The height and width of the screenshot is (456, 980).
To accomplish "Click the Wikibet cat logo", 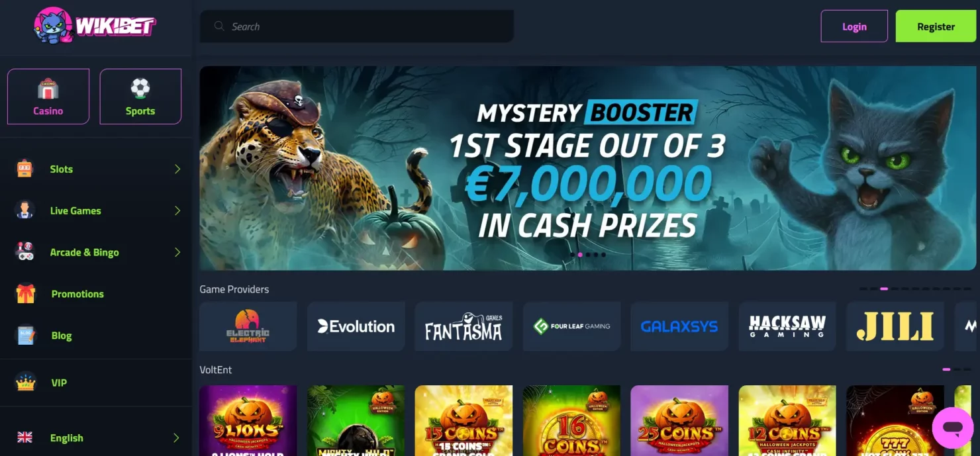I will [95, 25].
